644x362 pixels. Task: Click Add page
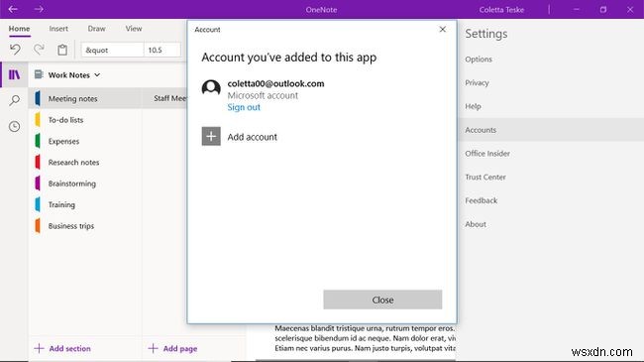(x=173, y=348)
